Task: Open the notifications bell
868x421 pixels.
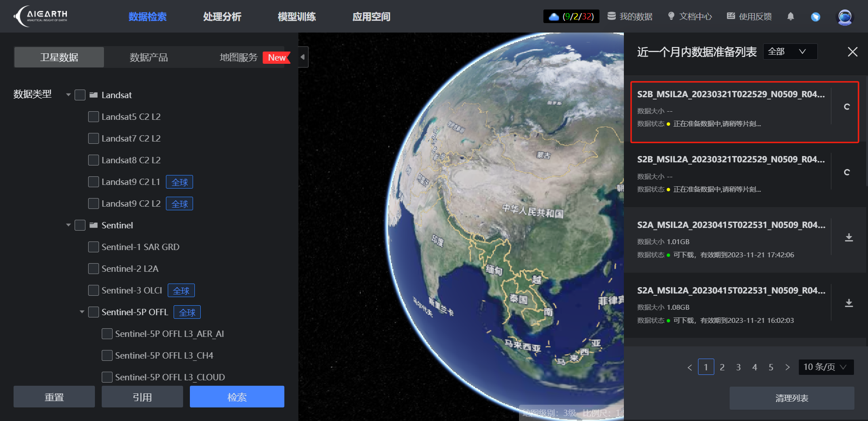Action: point(790,17)
